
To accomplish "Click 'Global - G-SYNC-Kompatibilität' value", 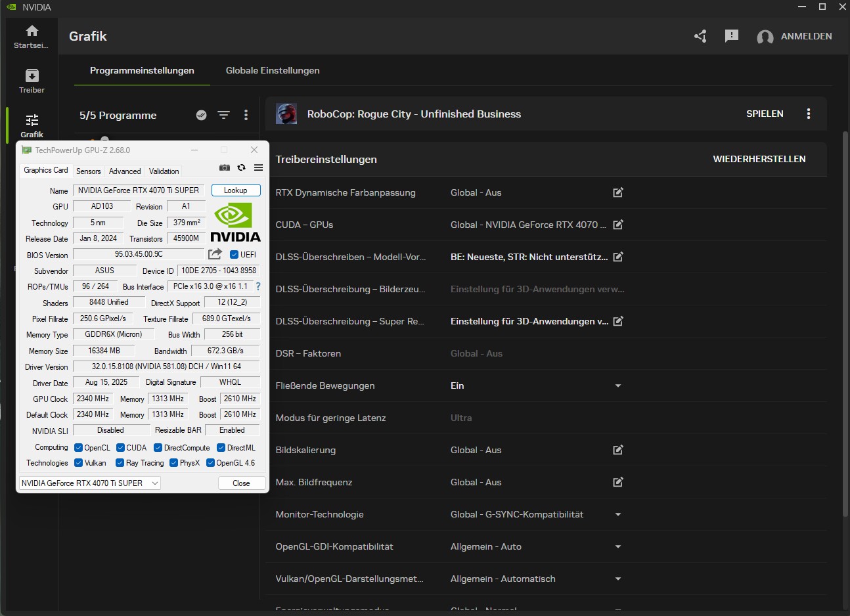I will pos(517,514).
